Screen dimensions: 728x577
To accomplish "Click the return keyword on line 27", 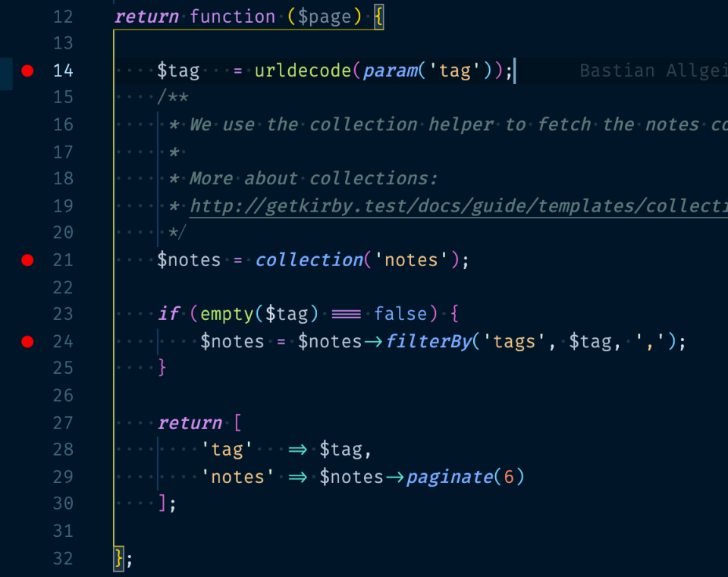I will (190, 423).
